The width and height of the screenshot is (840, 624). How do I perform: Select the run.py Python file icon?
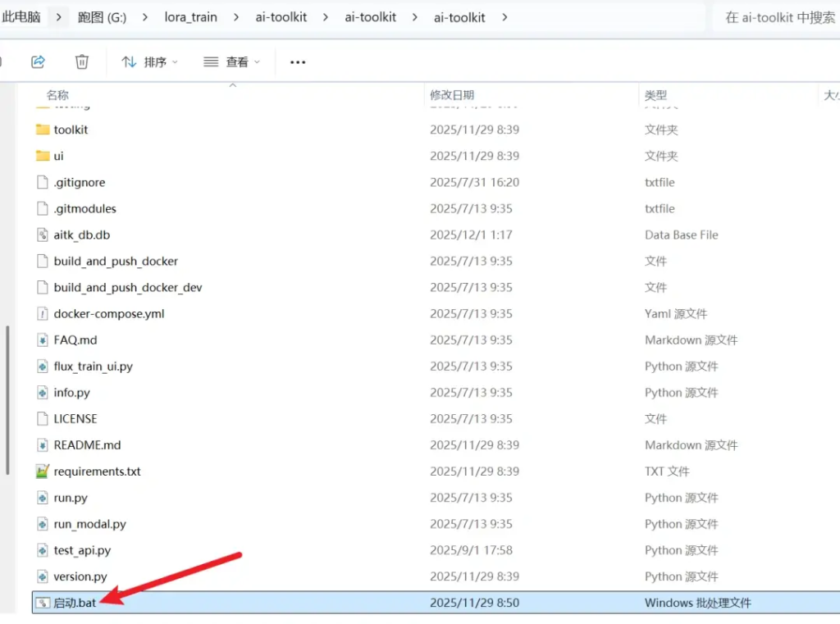click(x=43, y=498)
